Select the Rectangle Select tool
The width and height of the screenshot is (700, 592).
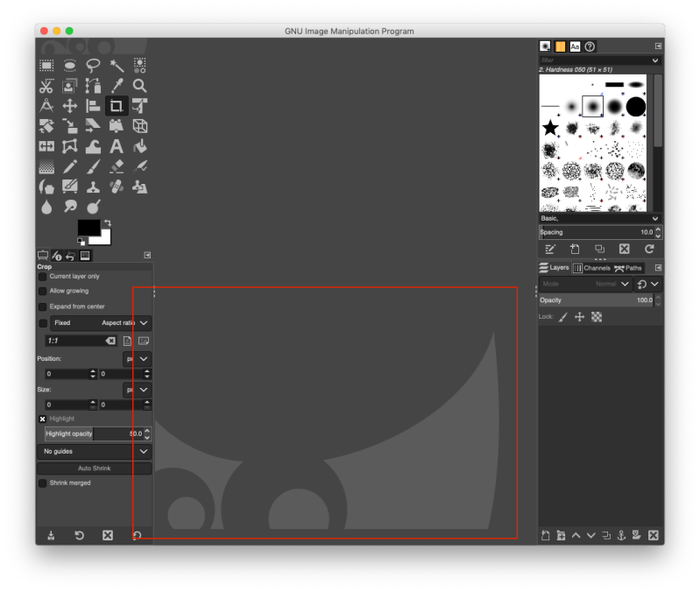46,65
